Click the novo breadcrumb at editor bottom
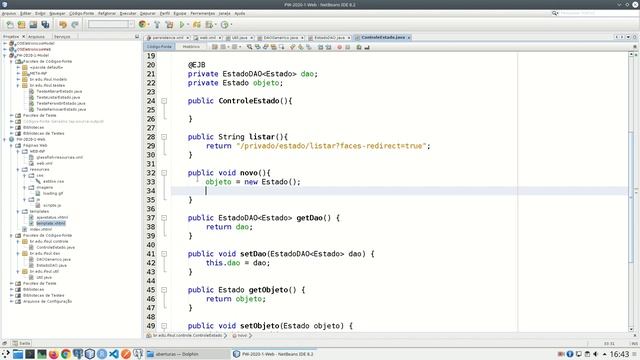640x360 pixels. [242, 336]
